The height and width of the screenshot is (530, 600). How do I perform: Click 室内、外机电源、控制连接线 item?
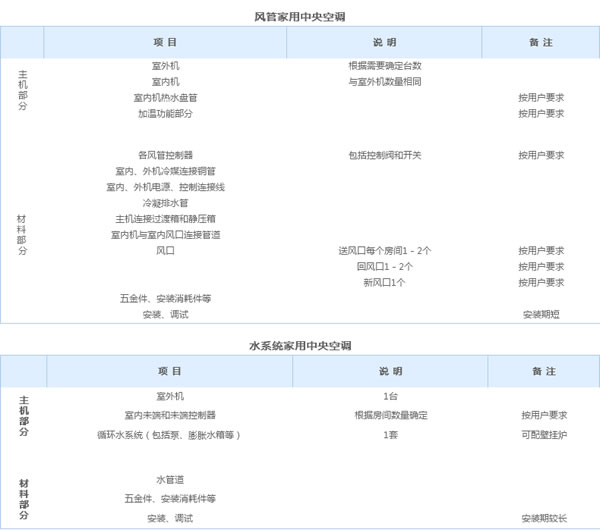point(165,187)
